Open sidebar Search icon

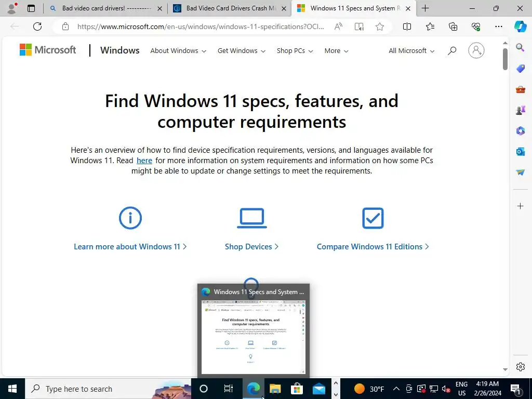click(520, 47)
